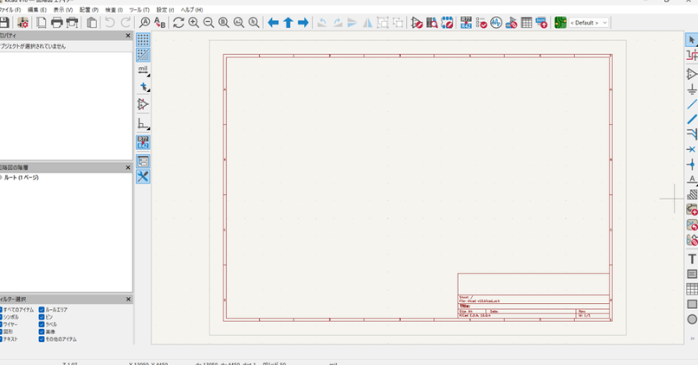Open the 編集 (E) menu
The height and width of the screenshot is (365, 698).
tap(37, 9)
